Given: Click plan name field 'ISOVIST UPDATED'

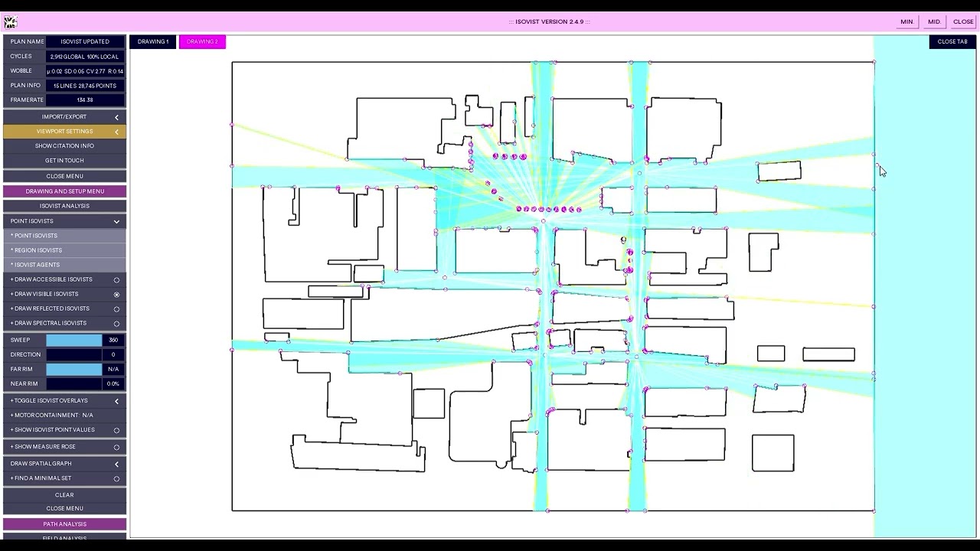Looking at the screenshot, I should (x=85, y=41).
